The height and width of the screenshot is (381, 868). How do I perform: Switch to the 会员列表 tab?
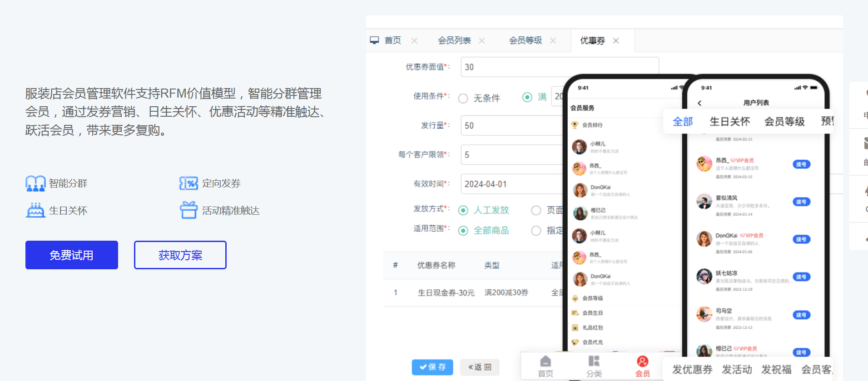[x=454, y=40]
